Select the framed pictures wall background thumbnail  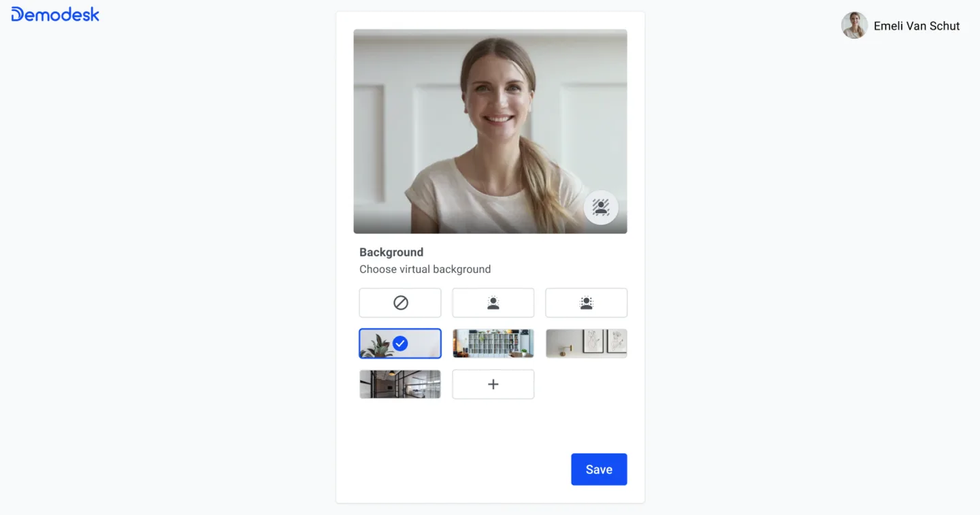coord(586,344)
